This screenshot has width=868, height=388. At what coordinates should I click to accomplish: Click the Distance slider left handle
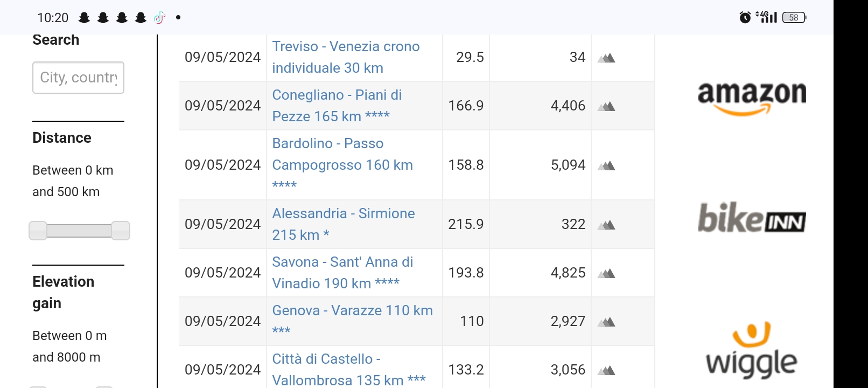pyautogui.click(x=38, y=231)
